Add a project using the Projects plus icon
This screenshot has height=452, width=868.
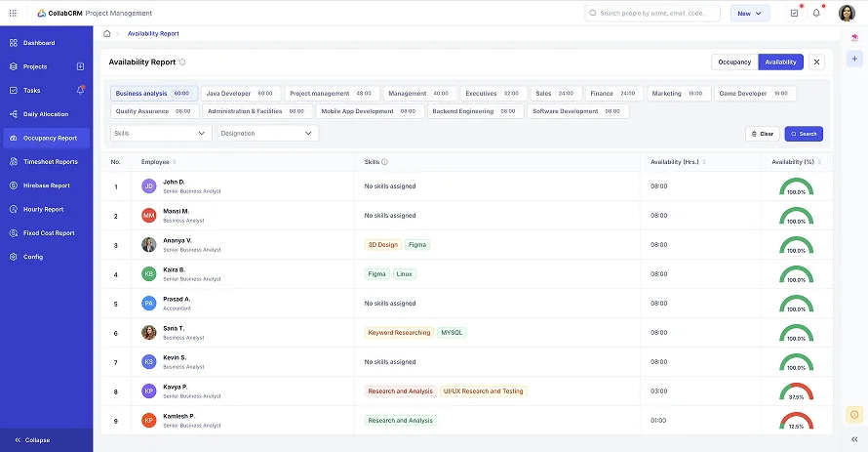[80, 66]
